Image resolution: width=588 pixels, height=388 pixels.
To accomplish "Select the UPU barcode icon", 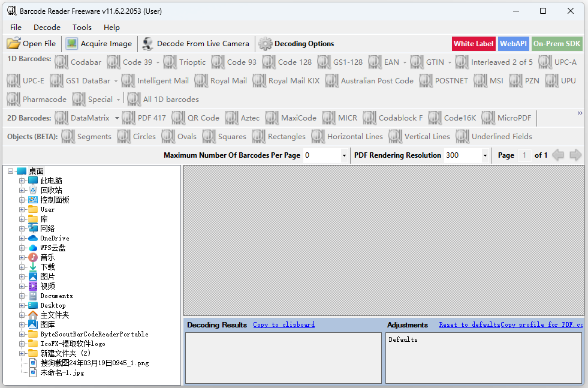I will point(551,81).
